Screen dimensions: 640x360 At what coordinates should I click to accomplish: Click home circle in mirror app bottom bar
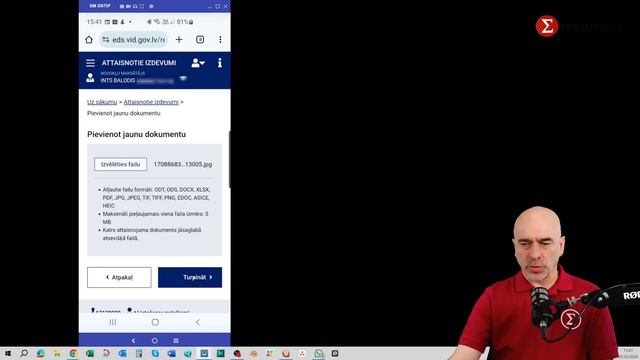[x=154, y=340]
